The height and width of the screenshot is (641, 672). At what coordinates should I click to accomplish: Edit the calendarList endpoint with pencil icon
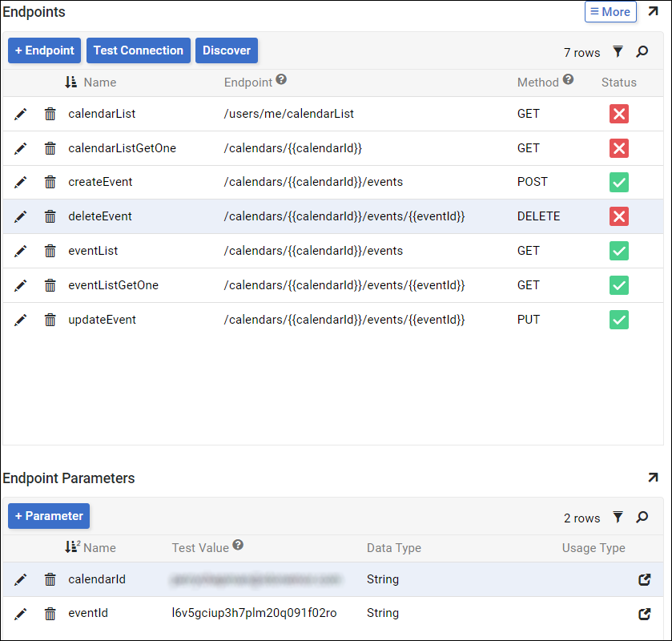(21, 114)
